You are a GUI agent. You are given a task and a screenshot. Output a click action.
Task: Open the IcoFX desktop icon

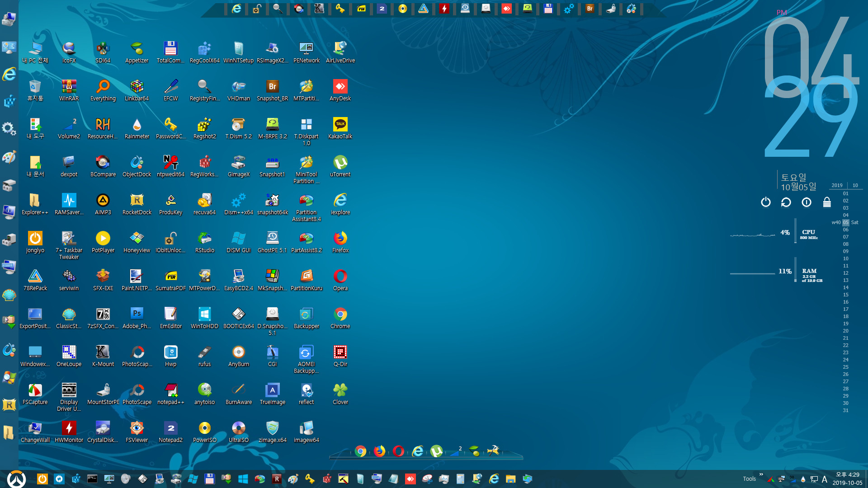coord(69,52)
